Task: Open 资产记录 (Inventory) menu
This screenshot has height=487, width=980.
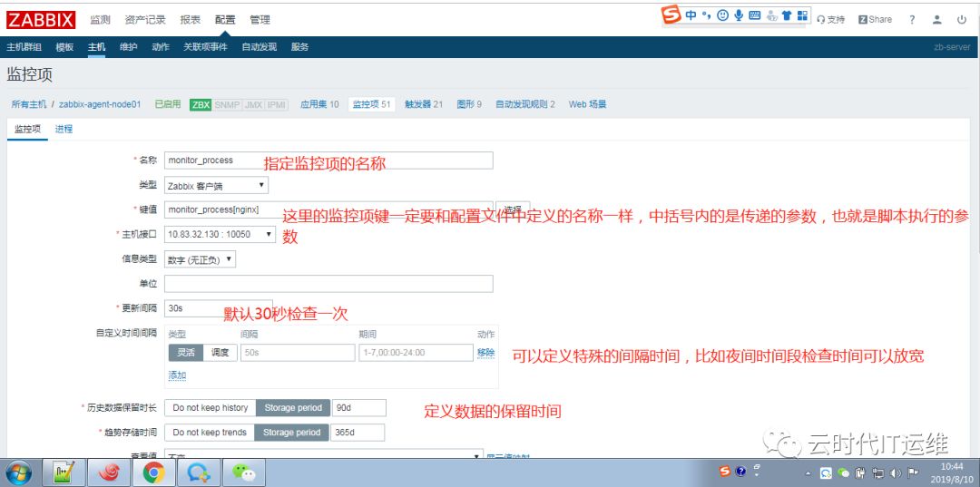Action: click(x=145, y=19)
